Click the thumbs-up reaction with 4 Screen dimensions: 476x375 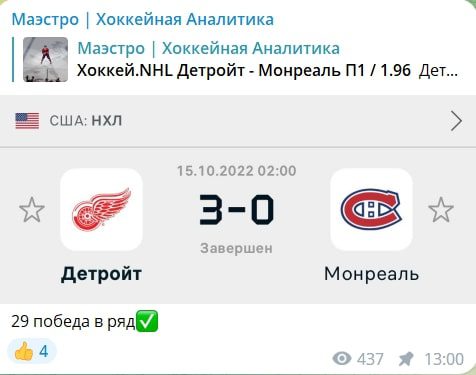[32, 352]
